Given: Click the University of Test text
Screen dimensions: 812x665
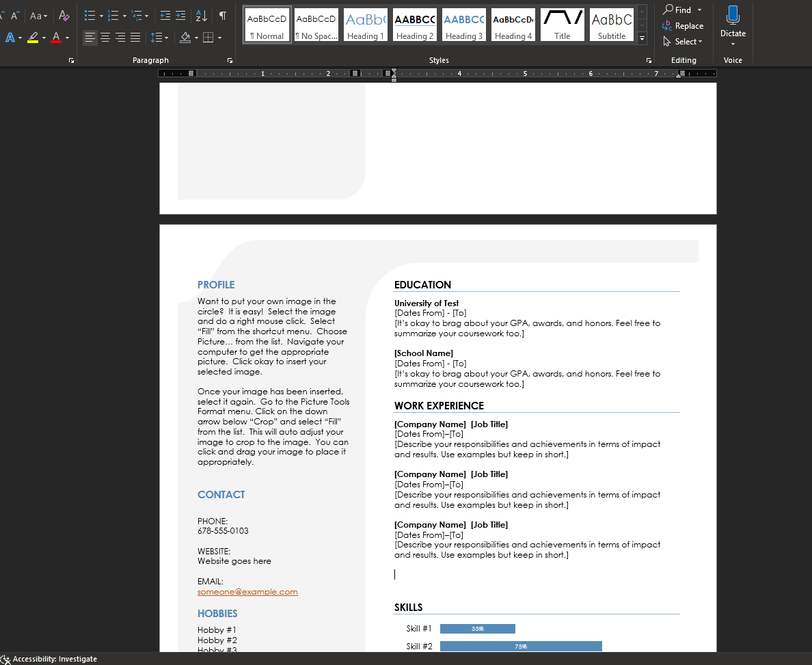Looking at the screenshot, I should point(427,303).
